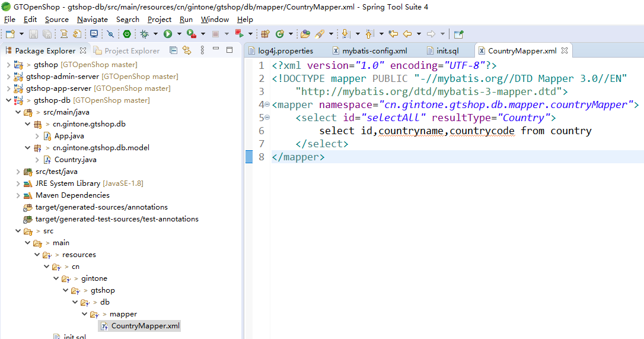Click the green Run button in toolbar
Viewport: 644px width, 339px height.
pos(168,34)
